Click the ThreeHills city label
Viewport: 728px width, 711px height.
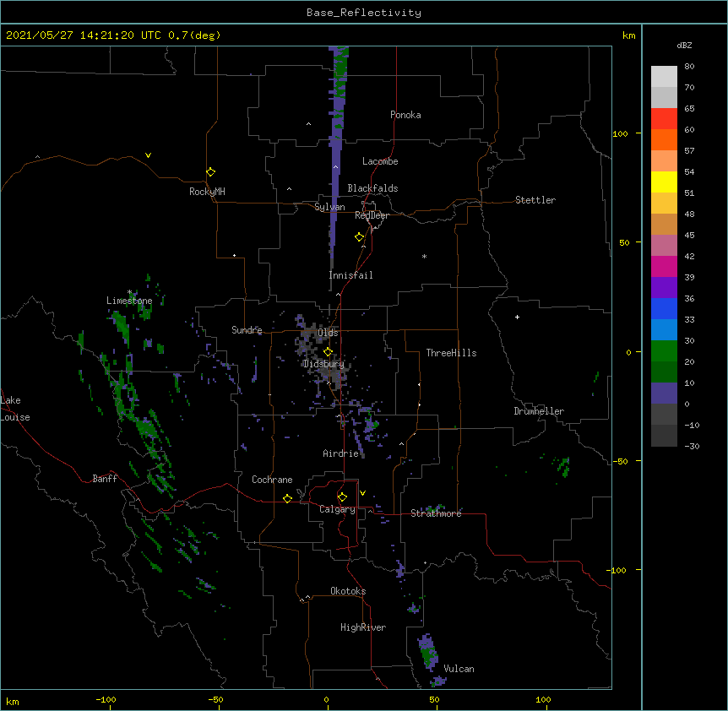tap(451, 353)
